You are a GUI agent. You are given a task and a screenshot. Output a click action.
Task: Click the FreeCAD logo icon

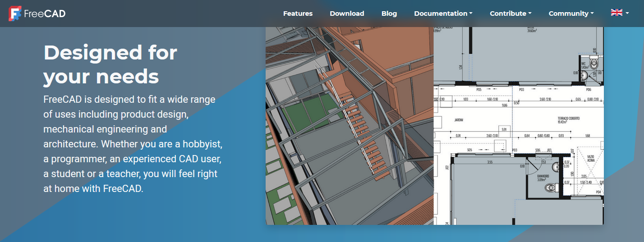click(x=15, y=14)
